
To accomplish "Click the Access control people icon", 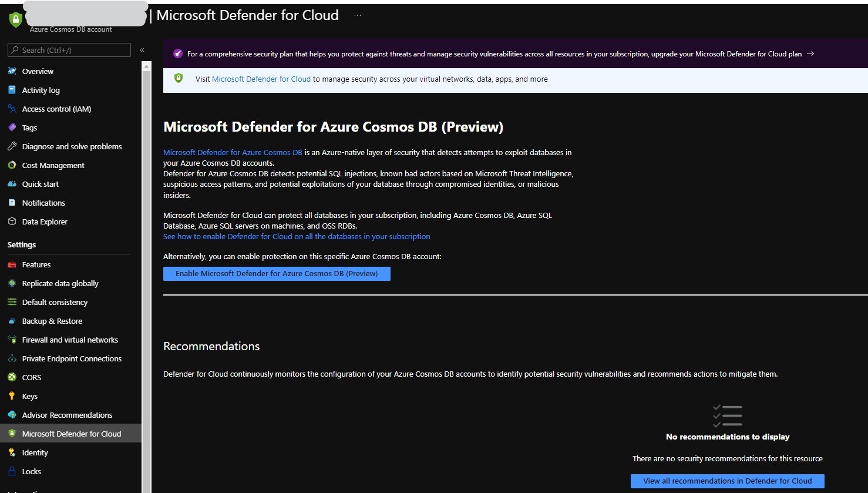I will tap(12, 109).
